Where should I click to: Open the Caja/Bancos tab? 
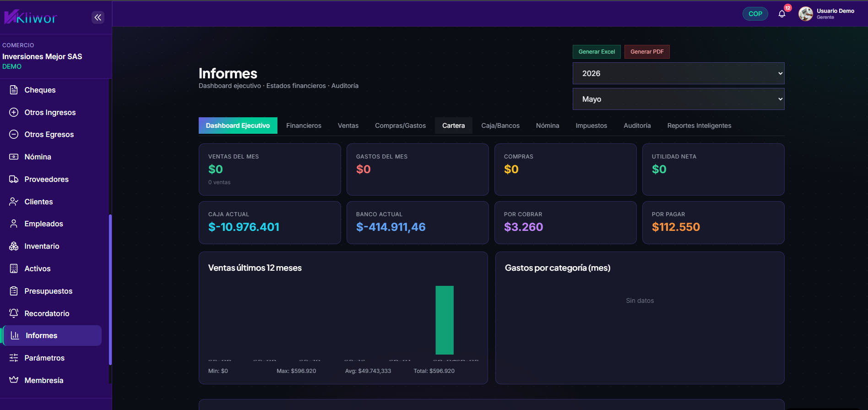pos(500,126)
